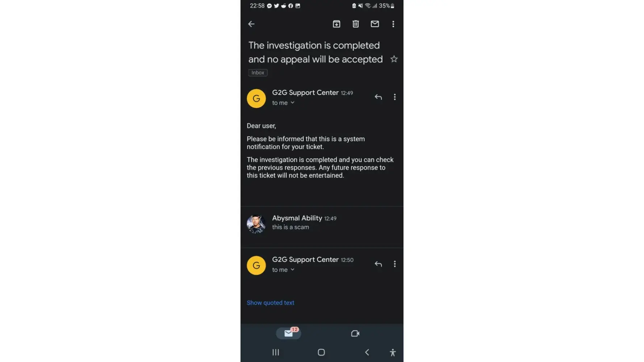644x362 pixels.
Task: Reply to the 12:50 G2G Support message
Action: [378, 264]
